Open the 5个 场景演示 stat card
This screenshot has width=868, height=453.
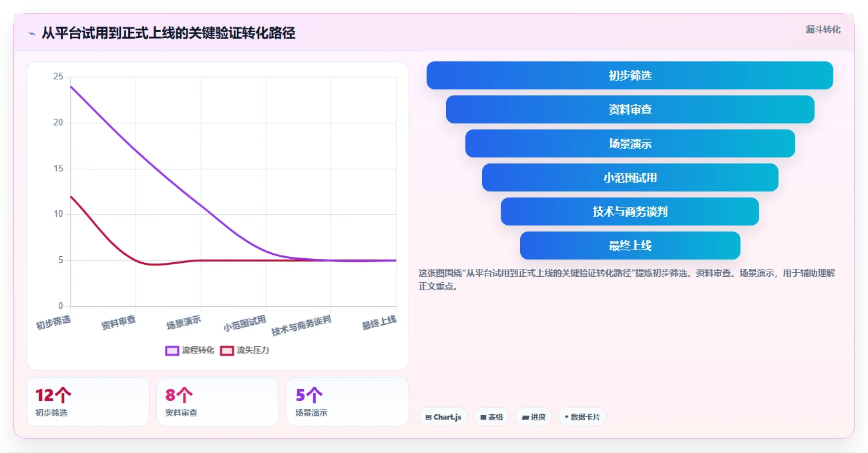click(347, 402)
